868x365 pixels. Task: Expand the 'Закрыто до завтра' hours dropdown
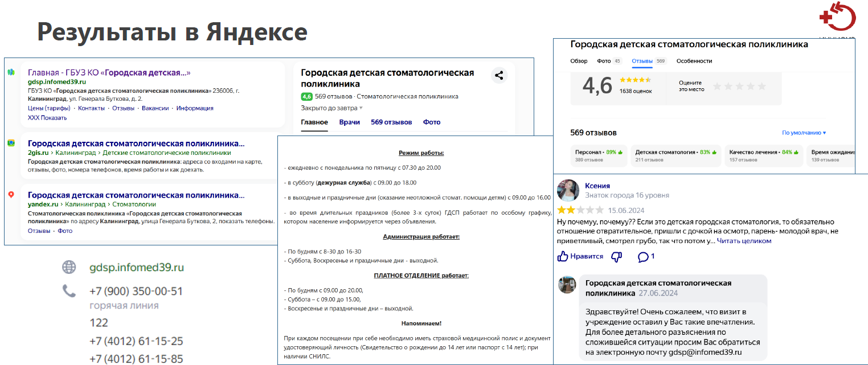(x=332, y=108)
